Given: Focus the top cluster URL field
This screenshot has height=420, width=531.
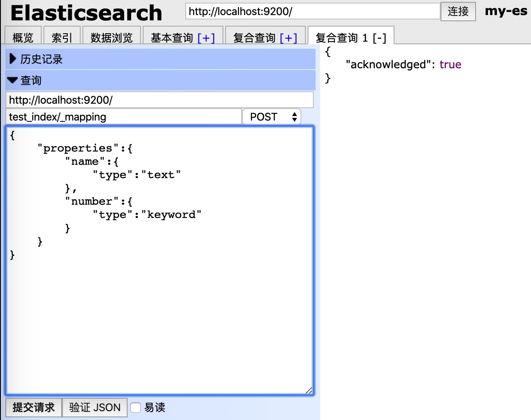Looking at the screenshot, I should [x=312, y=12].
